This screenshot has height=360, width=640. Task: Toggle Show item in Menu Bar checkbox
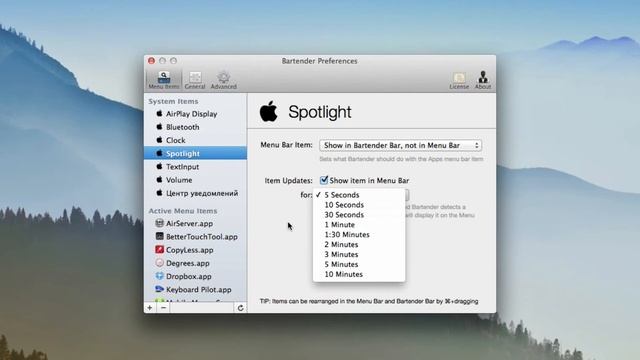(324, 180)
